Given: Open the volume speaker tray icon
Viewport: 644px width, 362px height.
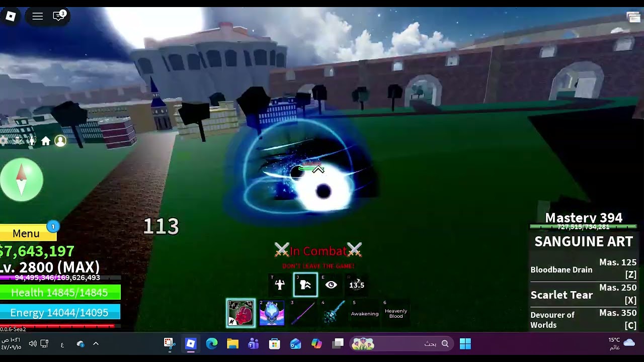Looking at the screenshot, I should (x=32, y=344).
